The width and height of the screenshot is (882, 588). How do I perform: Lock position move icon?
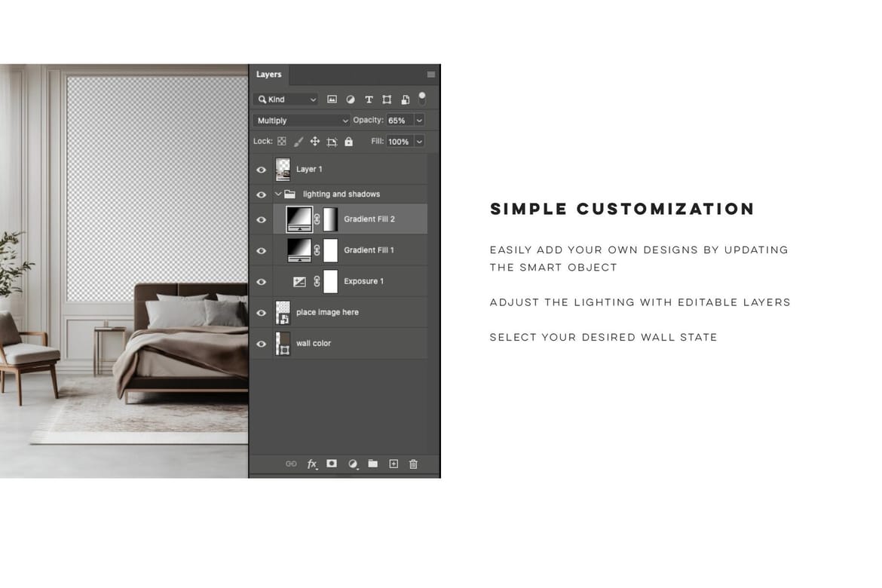point(315,141)
